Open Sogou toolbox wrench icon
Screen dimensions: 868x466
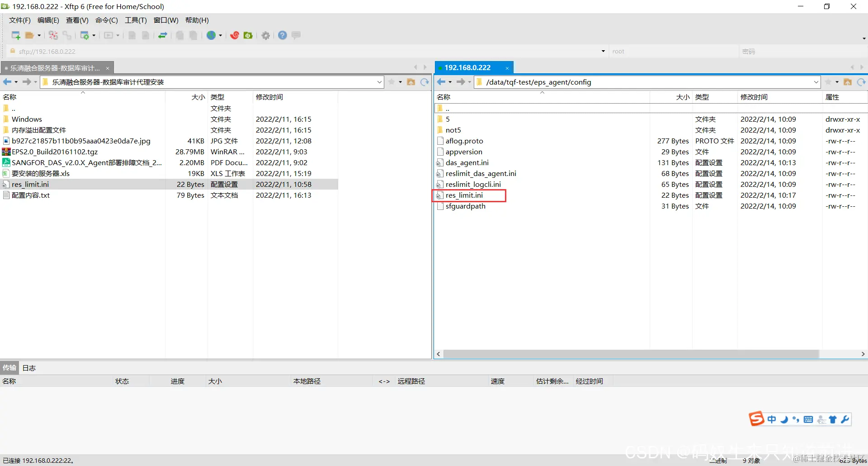[x=845, y=419]
